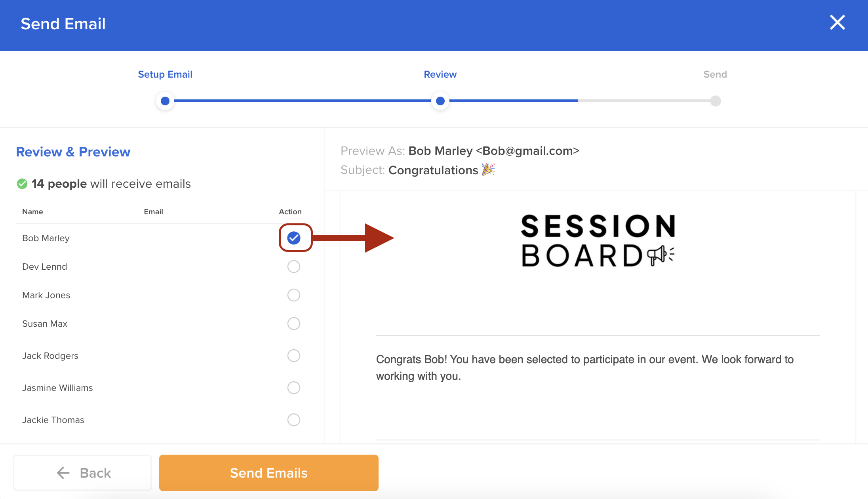Preview email as Jack Rodgers
The width and height of the screenshot is (868, 499).
click(294, 356)
